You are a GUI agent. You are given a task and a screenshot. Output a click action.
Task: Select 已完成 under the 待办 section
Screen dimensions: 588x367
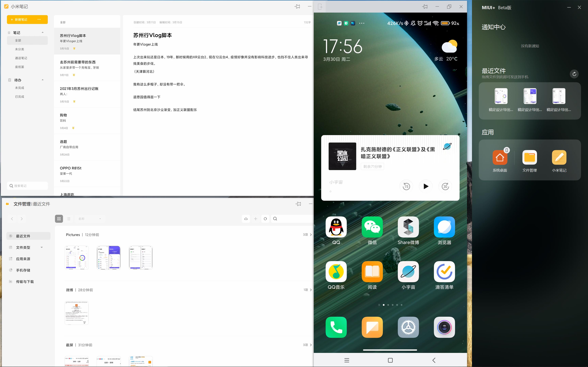[19, 96]
